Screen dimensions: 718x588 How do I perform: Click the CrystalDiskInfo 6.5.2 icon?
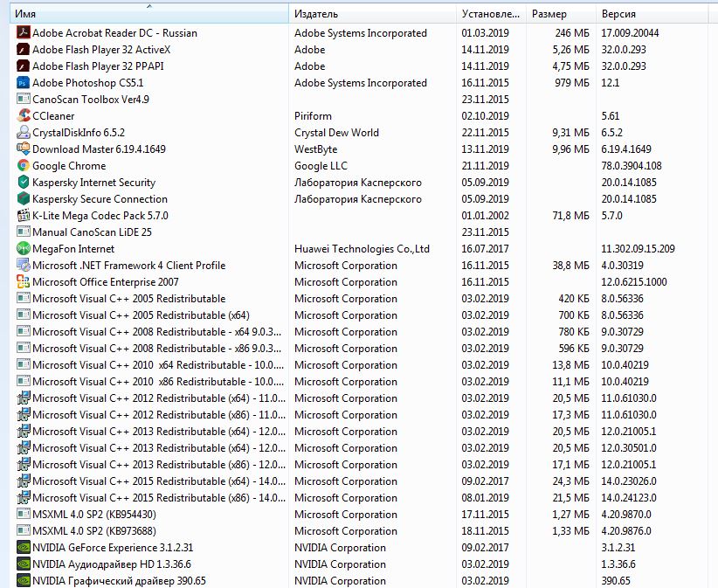(x=23, y=132)
